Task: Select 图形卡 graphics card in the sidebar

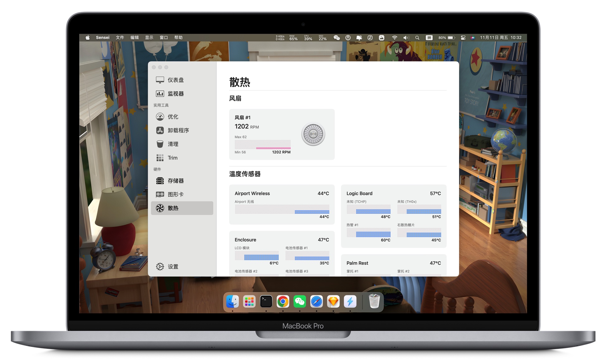Action: 182,194
